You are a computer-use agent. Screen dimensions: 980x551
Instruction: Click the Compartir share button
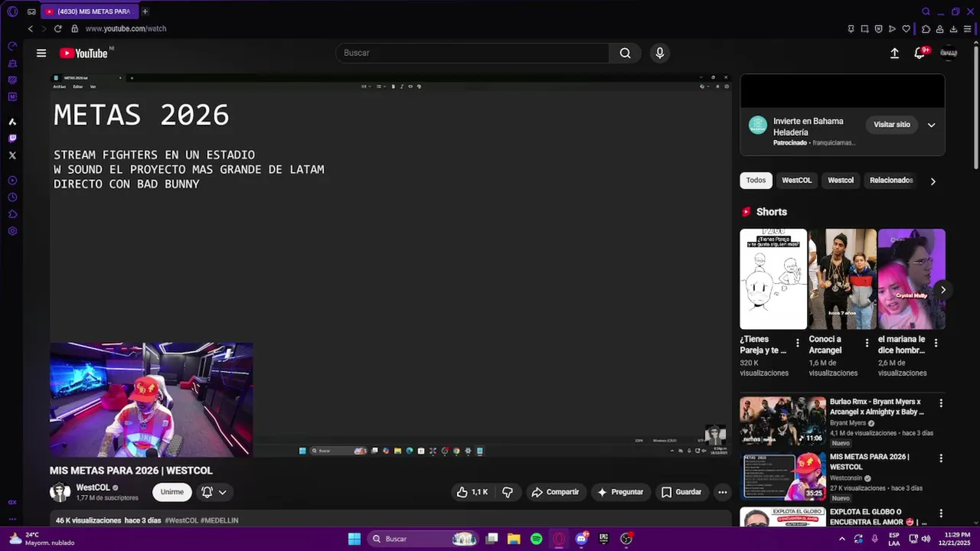[556, 492]
